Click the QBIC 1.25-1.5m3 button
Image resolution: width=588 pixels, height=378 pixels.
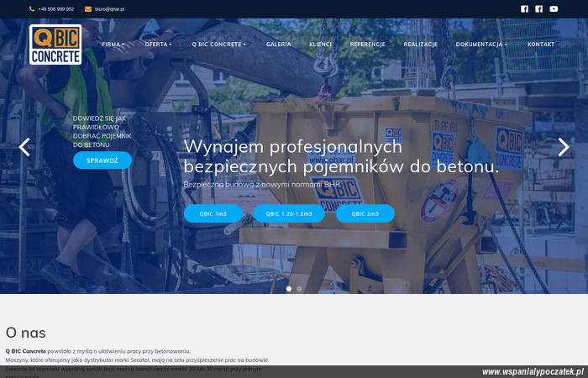(289, 213)
